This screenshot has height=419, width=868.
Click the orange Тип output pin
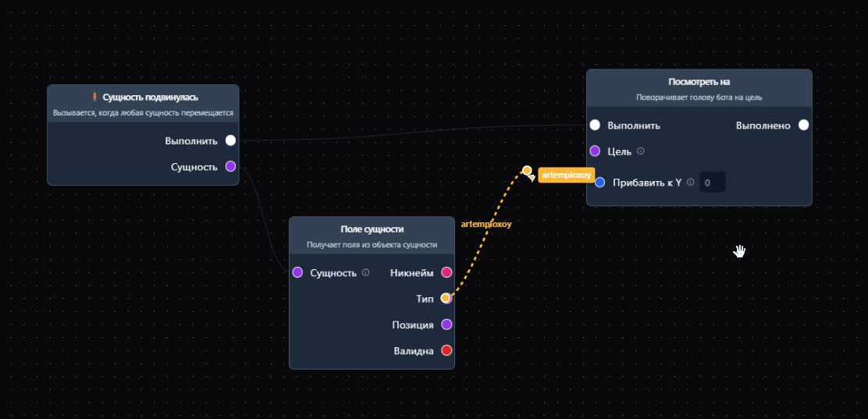coord(446,298)
